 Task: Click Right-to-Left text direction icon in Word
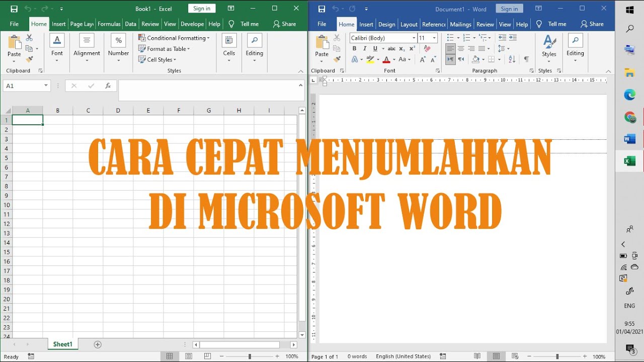[461, 59]
